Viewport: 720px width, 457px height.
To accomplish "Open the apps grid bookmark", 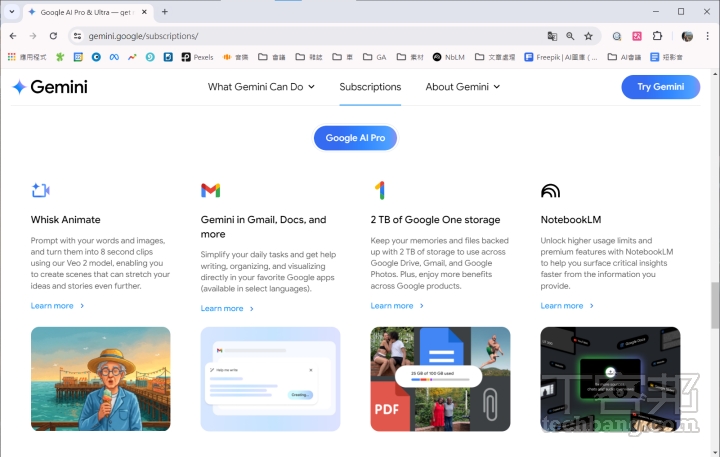I will pos(27,57).
